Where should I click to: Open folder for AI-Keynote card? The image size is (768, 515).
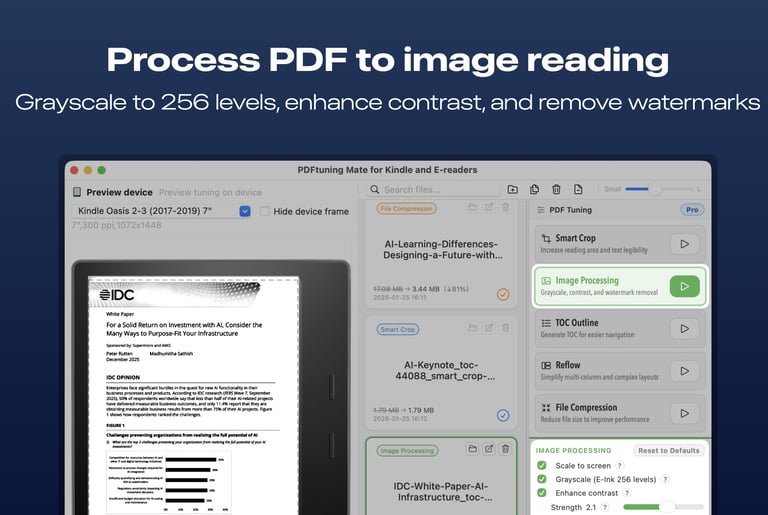pyautogui.click(x=472, y=328)
